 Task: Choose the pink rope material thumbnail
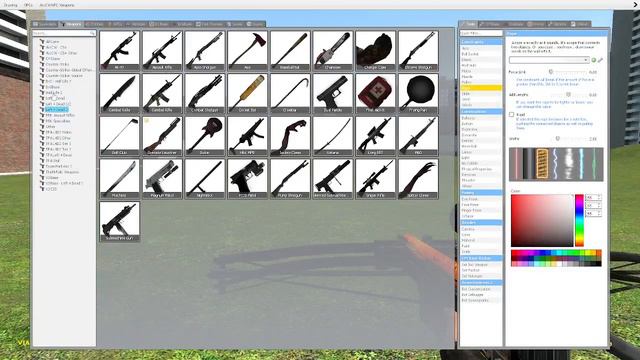click(516, 164)
